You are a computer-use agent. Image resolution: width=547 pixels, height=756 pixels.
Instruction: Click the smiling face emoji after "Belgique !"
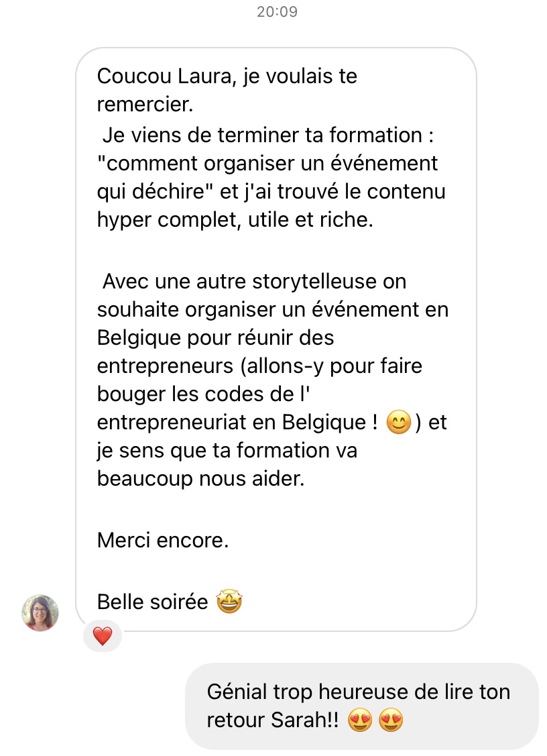399,424
